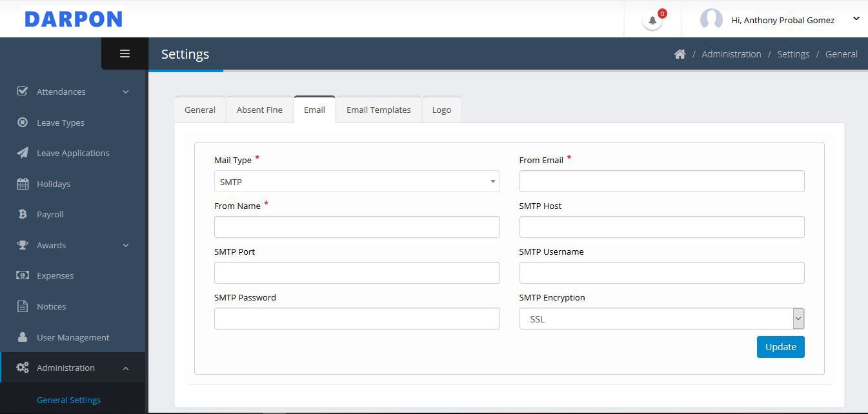Focus the SMTP Host text field
Viewport: 868px width, 414px height.
661,227
